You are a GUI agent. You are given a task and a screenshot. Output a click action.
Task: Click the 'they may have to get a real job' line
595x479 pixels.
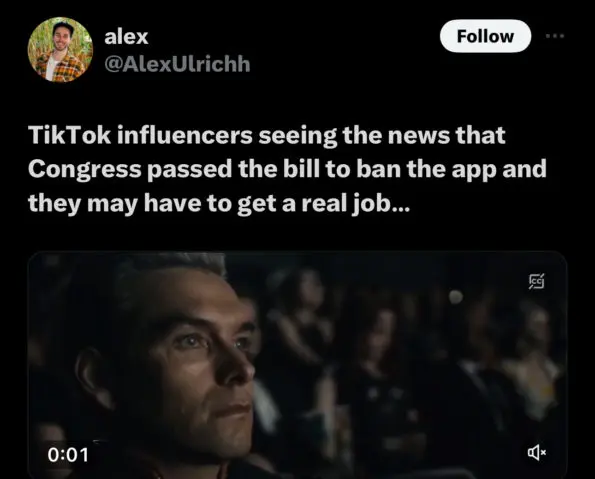(219, 204)
